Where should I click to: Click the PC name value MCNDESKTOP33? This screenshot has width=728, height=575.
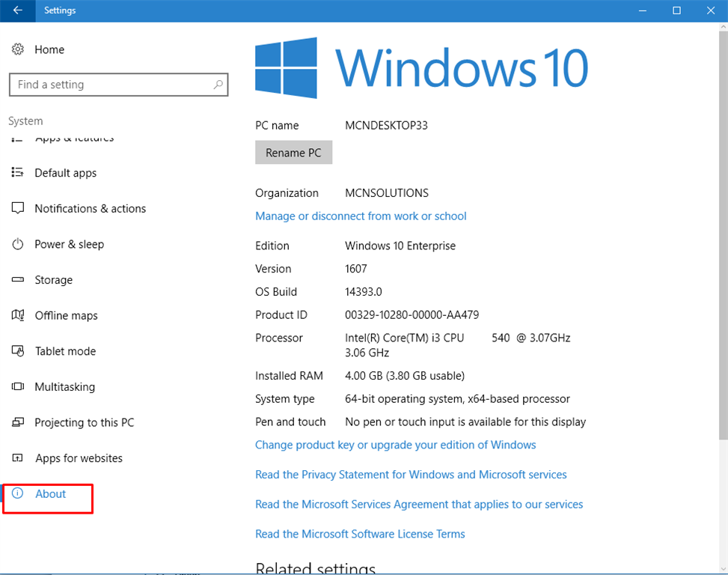(386, 125)
